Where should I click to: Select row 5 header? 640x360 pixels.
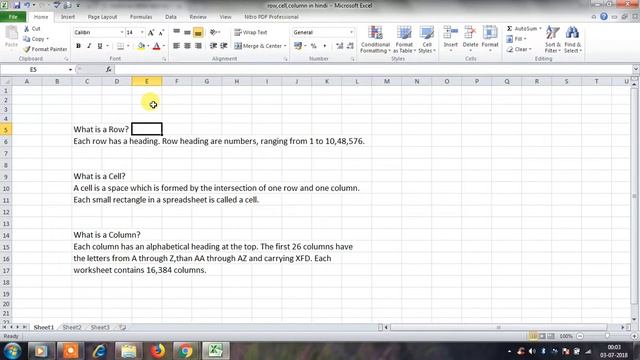pyautogui.click(x=6, y=130)
